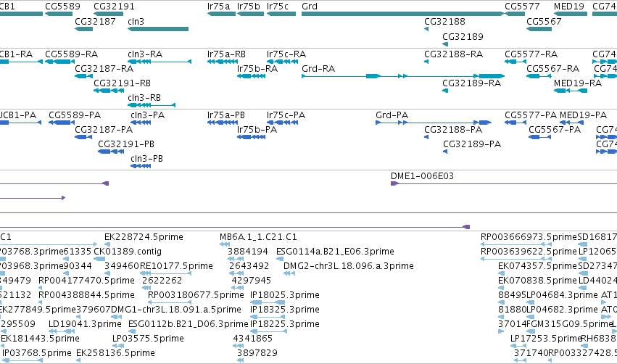Click the CG5589 gene feature
The image size is (617, 364).
point(59,14)
